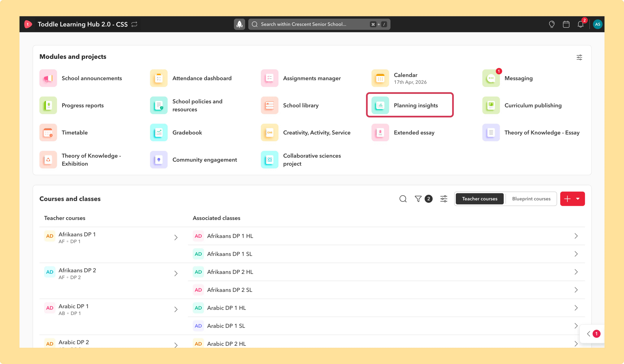The image size is (624, 364).
Task: Click the filter count badge 2
Action: click(x=428, y=199)
